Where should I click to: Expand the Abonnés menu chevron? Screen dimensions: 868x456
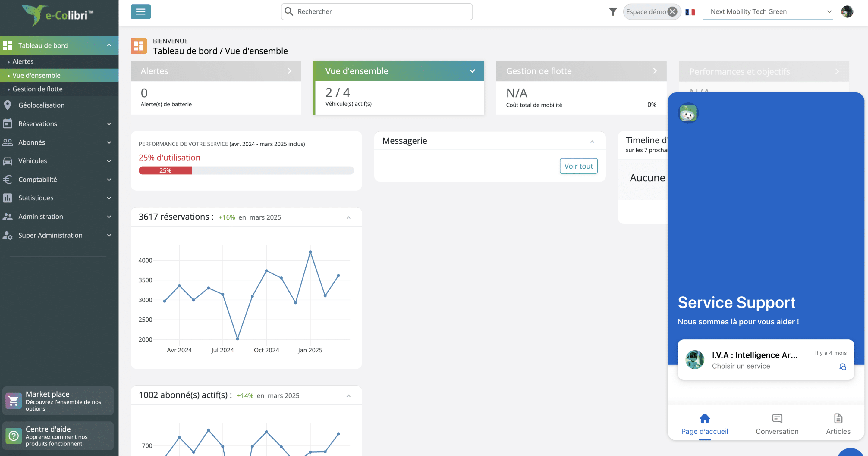tap(109, 142)
